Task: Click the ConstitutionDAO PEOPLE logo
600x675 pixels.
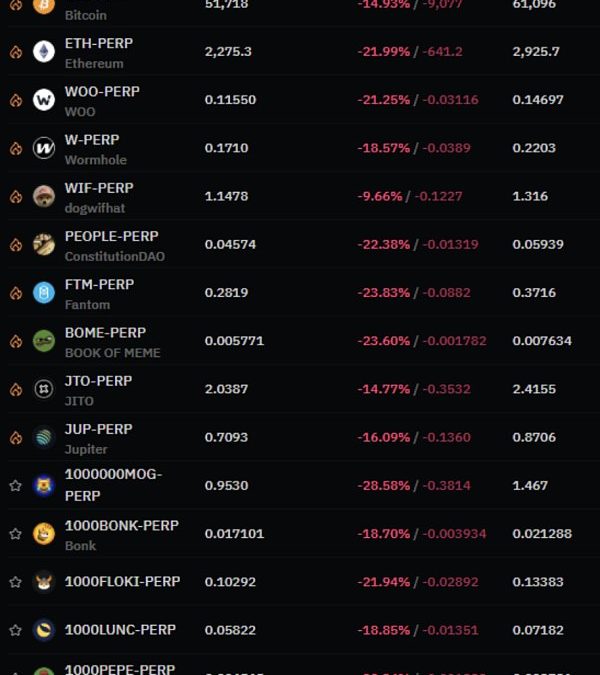Action: [44, 245]
